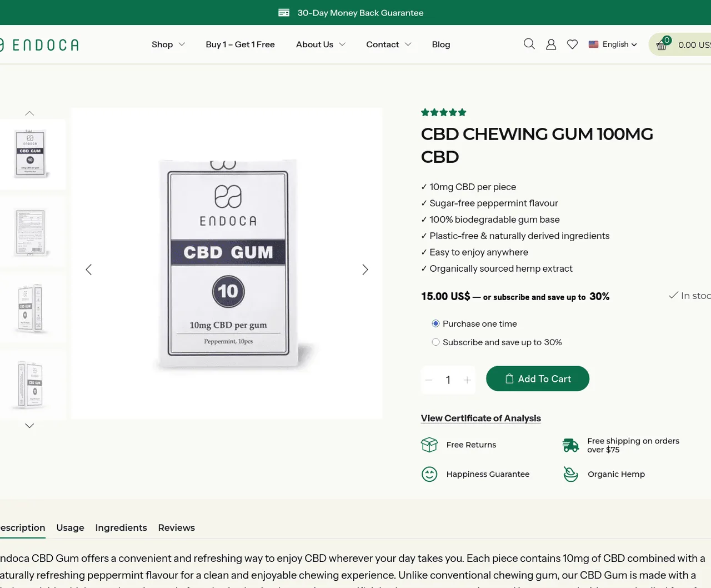Switch to the Description tab
Viewport: 711px width, 588px height.
coord(22,527)
